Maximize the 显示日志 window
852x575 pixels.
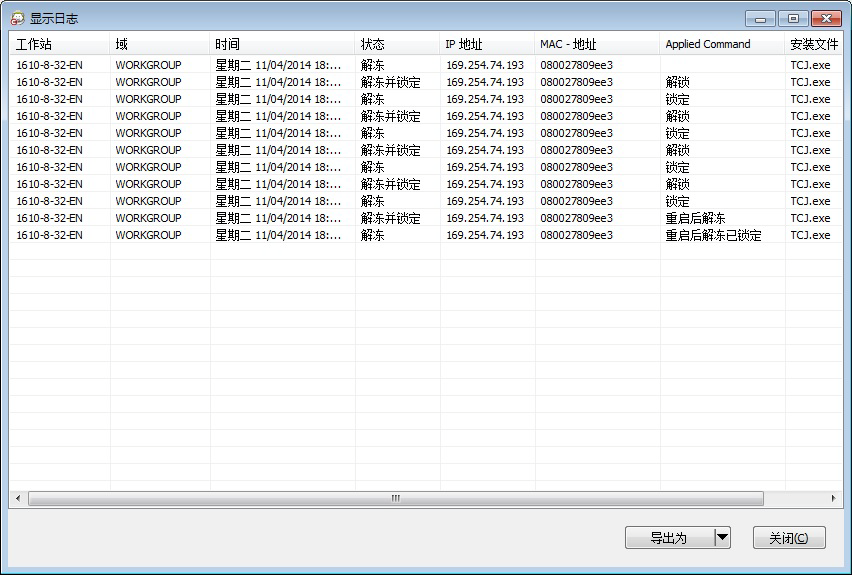point(793,19)
